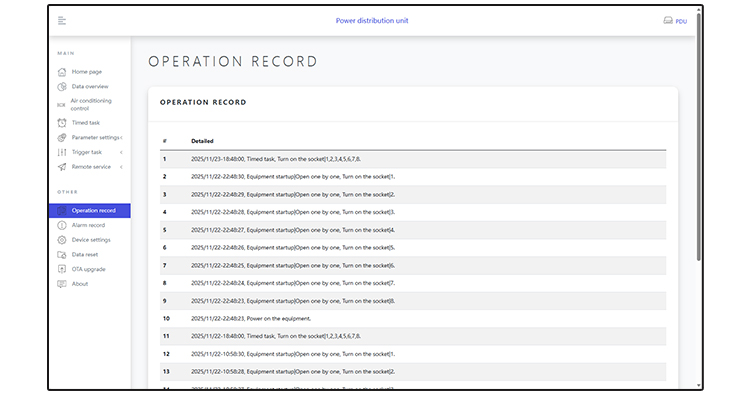This screenshot has height=397, width=750.
Task: Click the OTA upgrade icon
Action: pos(62,269)
